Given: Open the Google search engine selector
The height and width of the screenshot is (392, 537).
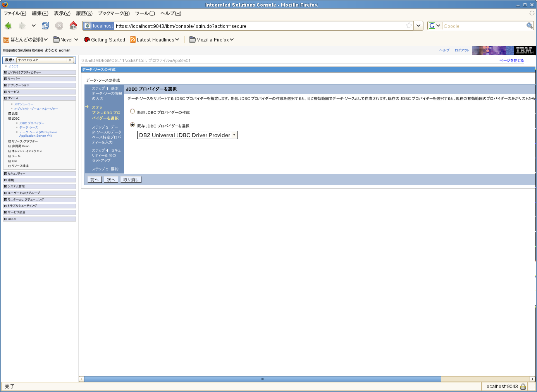Looking at the screenshot, I should tap(435, 26).
